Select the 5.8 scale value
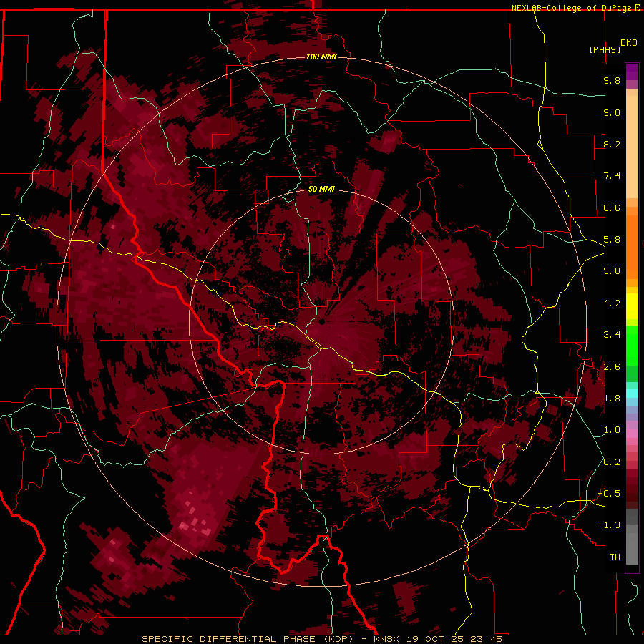644x644 pixels. (612, 240)
